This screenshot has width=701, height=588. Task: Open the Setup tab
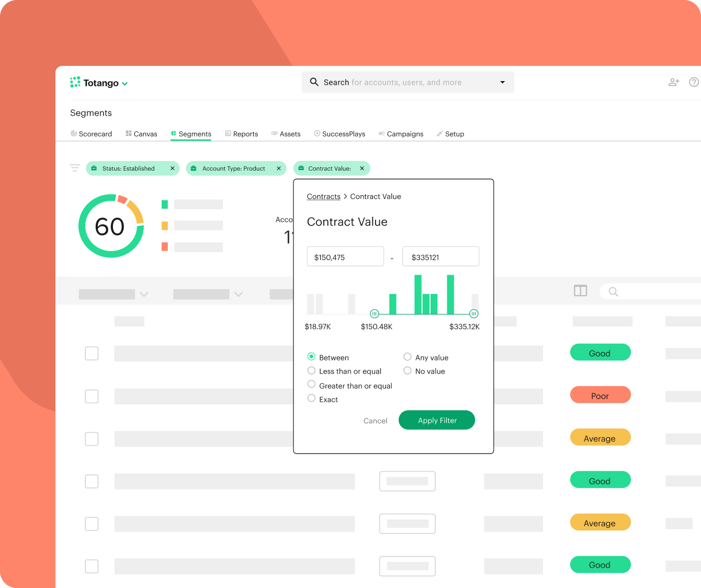coord(450,134)
